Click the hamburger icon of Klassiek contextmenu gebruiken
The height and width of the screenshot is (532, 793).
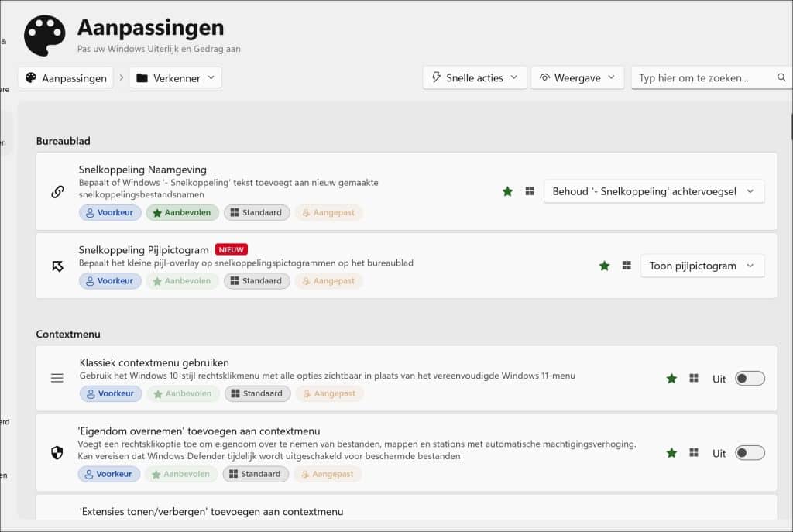pos(57,378)
